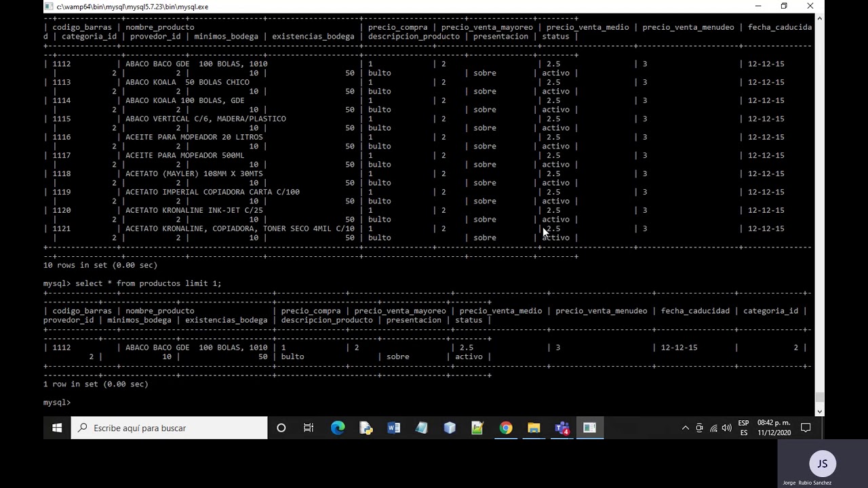Click console scrollbar down arrow
Screen dimensions: 868x488
click(x=819, y=411)
